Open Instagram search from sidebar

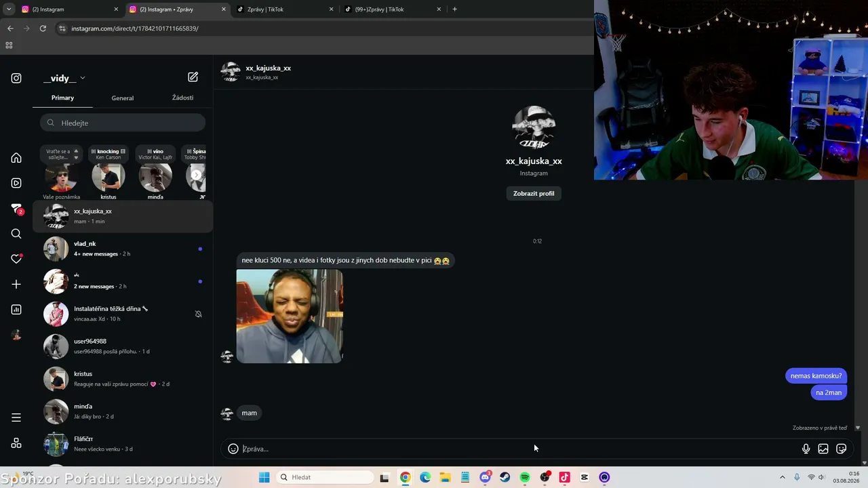(x=16, y=234)
